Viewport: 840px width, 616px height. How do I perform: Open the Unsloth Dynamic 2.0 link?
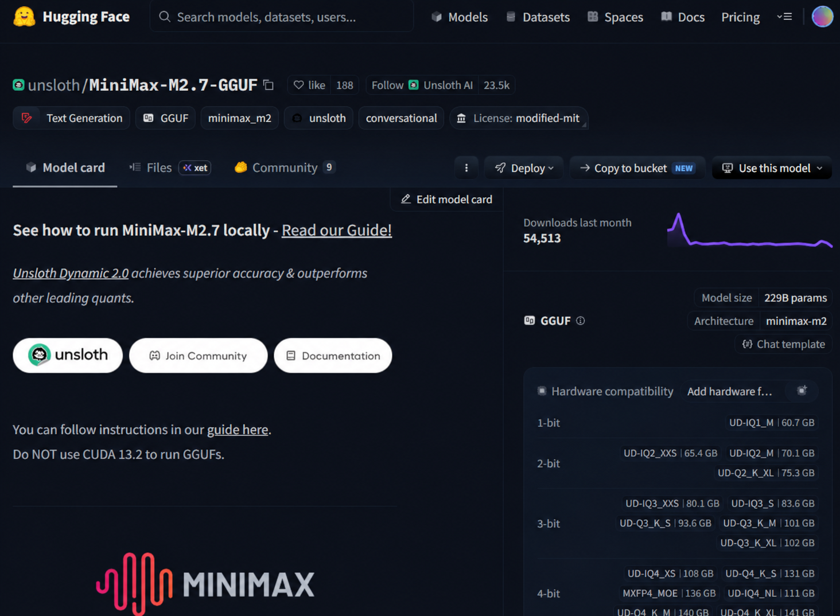click(71, 273)
